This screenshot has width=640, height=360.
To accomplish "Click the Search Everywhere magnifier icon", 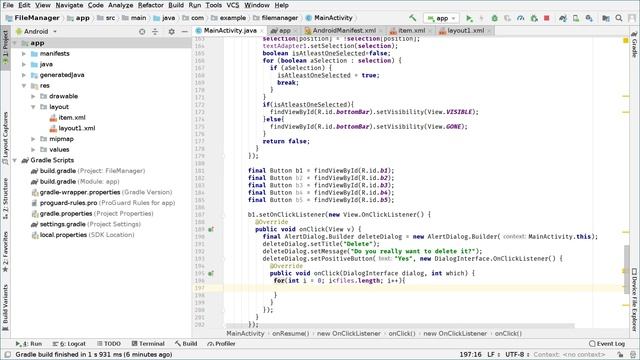I will tap(619, 18).
